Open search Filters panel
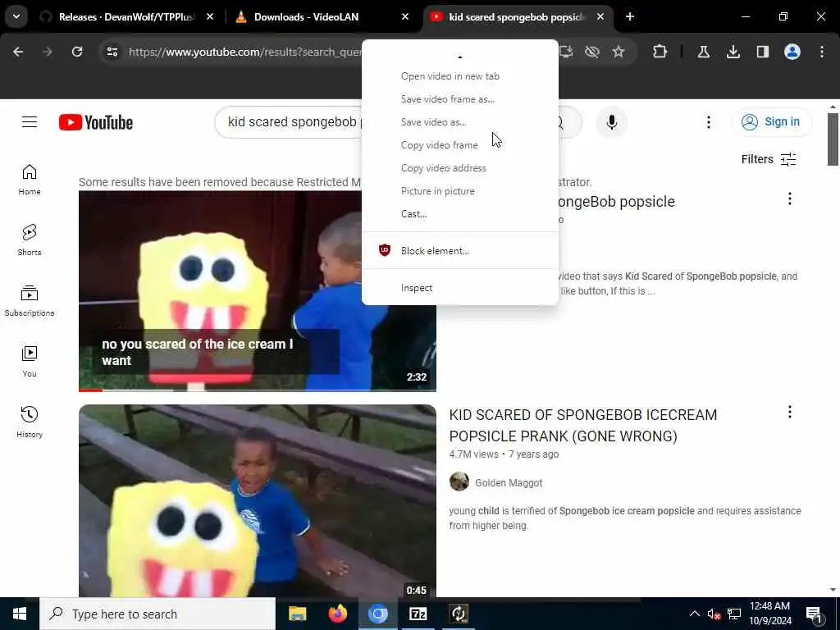The image size is (840, 630). 769,159
